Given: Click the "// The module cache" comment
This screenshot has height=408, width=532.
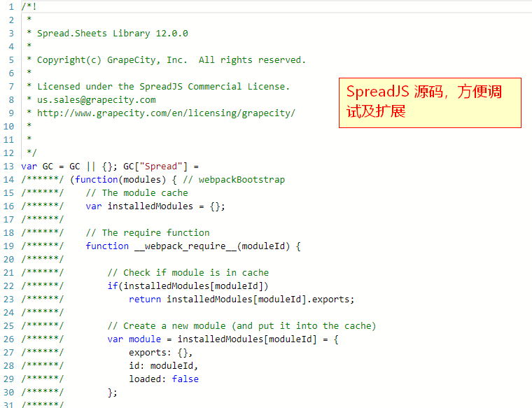Looking at the screenshot, I should pyautogui.click(x=136, y=192).
